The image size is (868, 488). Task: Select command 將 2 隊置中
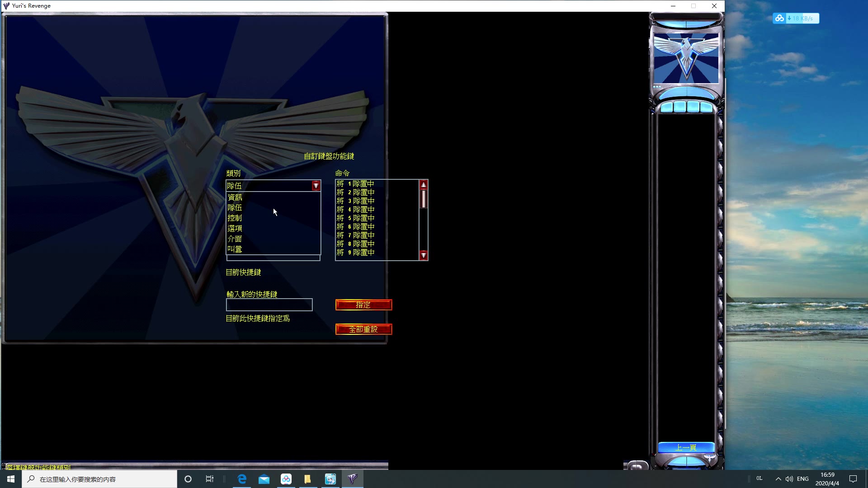click(x=377, y=192)
